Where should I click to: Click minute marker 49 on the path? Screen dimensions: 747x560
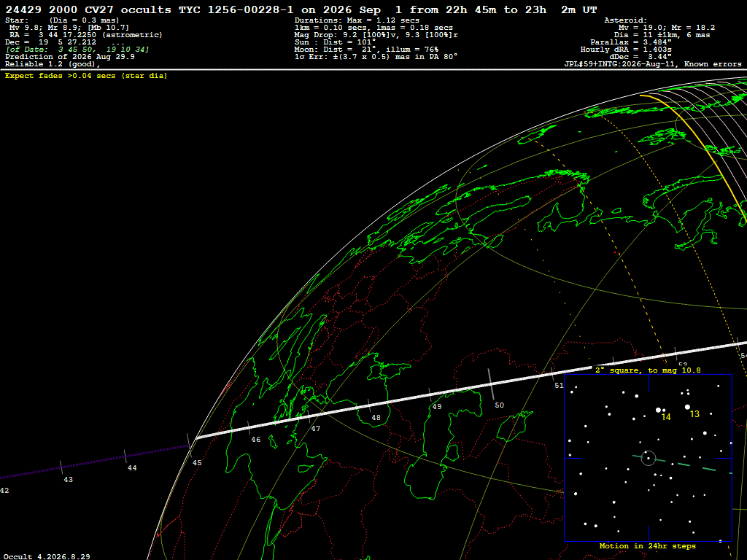coord(437,407)
